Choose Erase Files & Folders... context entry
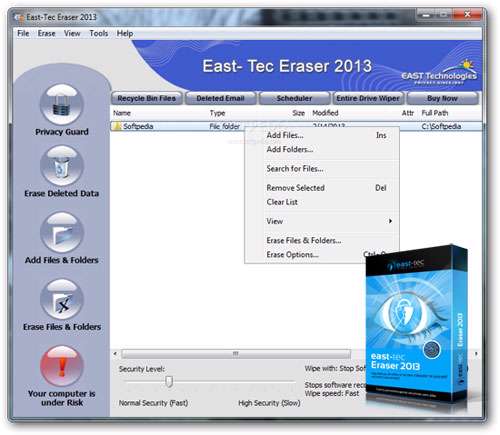 tap(322, 240)
